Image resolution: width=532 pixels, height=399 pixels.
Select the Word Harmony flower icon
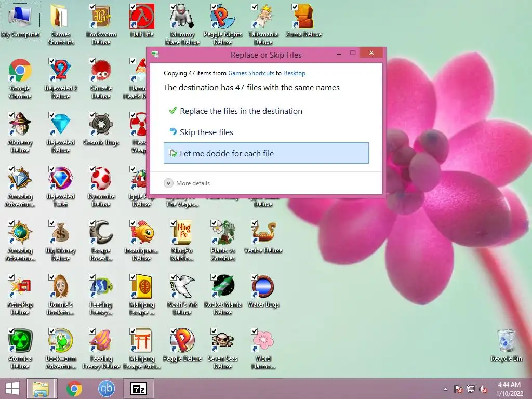263,341
